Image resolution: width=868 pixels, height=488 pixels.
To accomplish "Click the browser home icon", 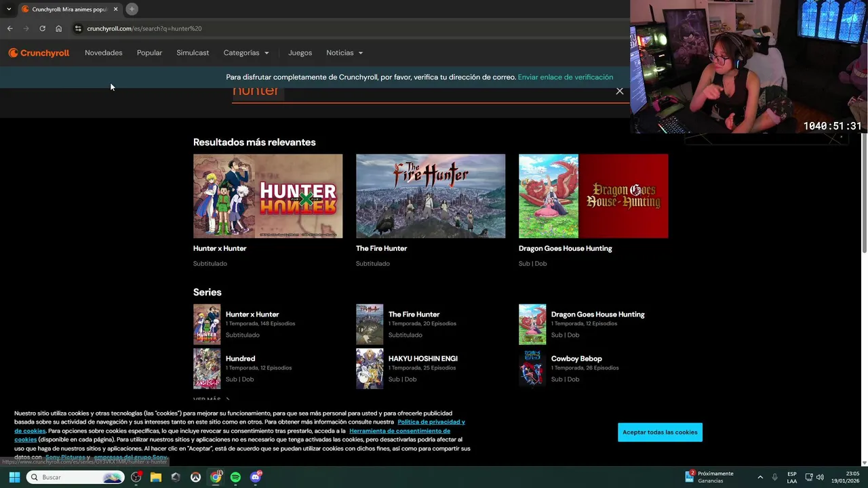I will 58,28.
